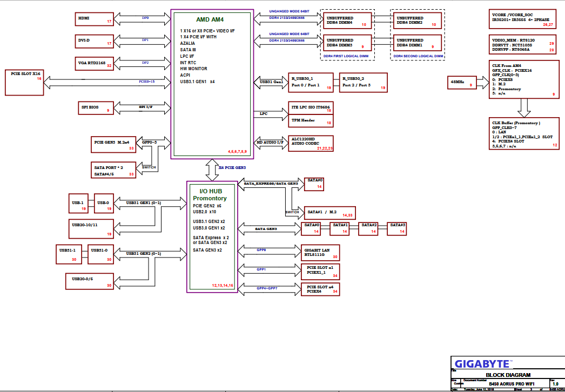Select the USB20-10/11 block

[91, 228]
